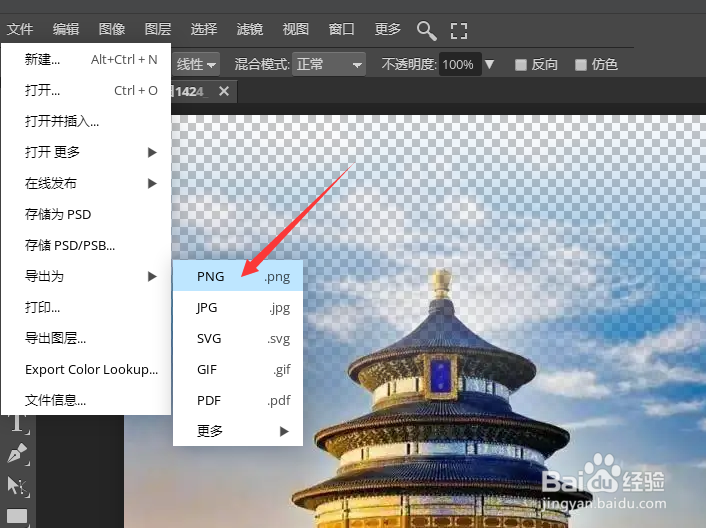706x528 pixels.
Task: Choose 打开并插入... menu item
Action: [86, 121]
